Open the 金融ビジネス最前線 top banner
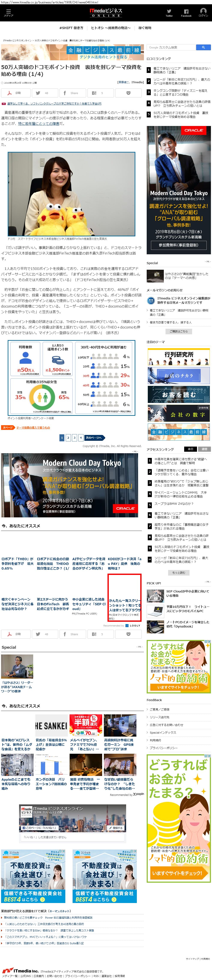212x980 pixels. (72, 52)
